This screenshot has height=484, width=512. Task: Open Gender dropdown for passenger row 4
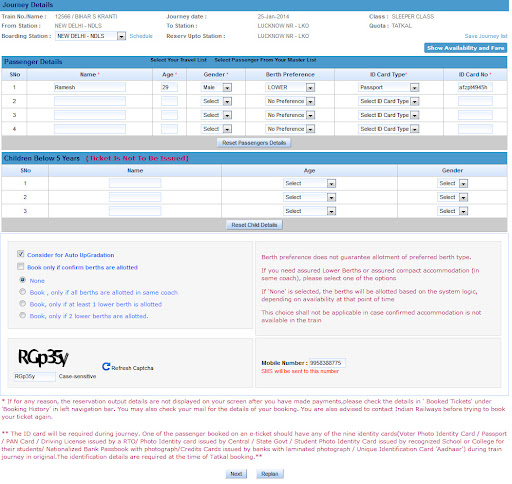pos(216,129)
